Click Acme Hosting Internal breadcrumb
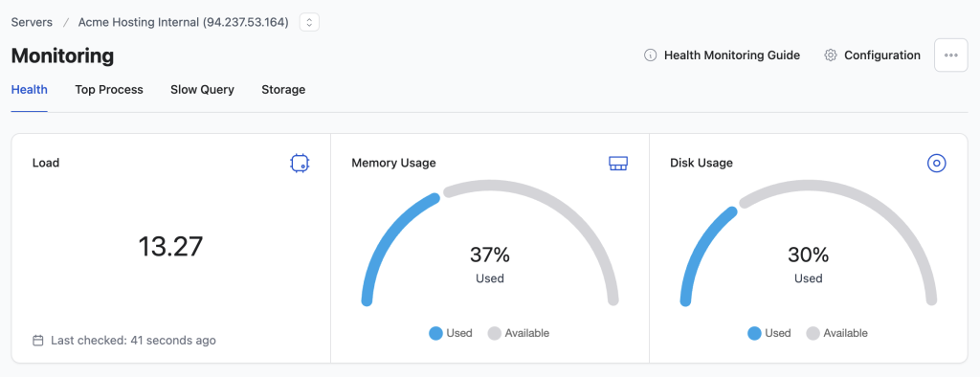The height and width of the screenshot is (377, 980). (183, 23)
